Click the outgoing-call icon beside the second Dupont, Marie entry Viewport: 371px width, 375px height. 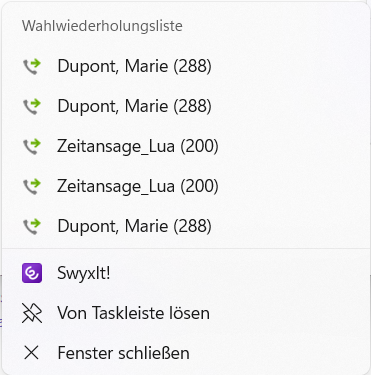coord(32,106)
